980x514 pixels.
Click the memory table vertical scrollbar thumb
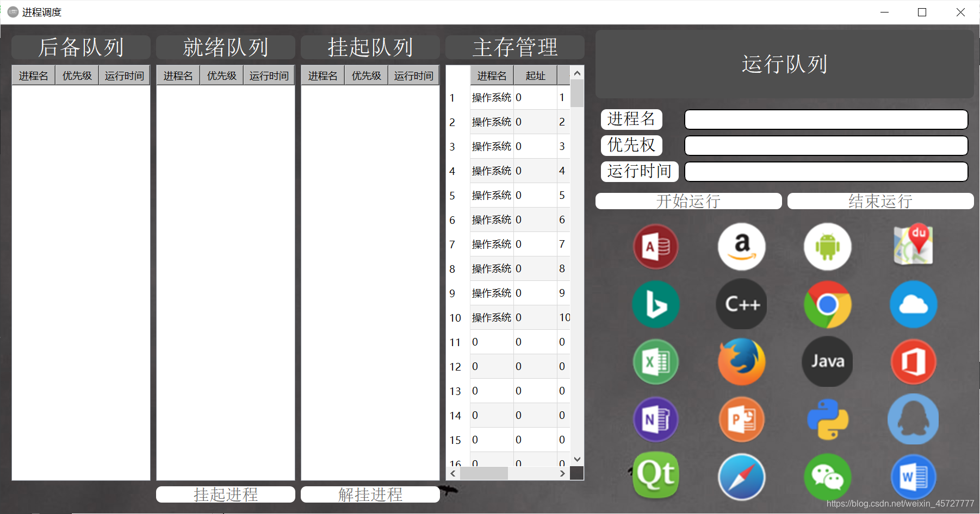tap(577, 93)
